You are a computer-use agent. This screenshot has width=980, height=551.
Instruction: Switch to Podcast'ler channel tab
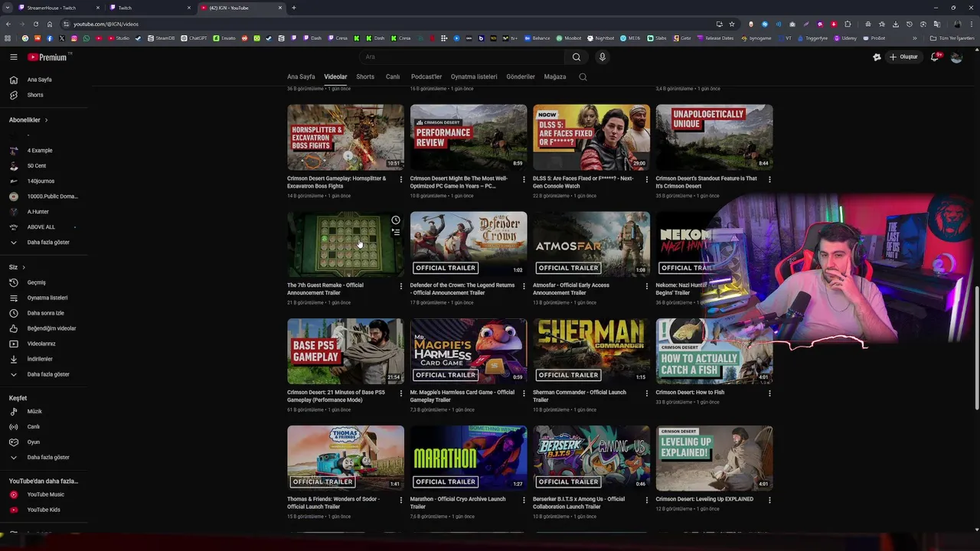(426, 77)
